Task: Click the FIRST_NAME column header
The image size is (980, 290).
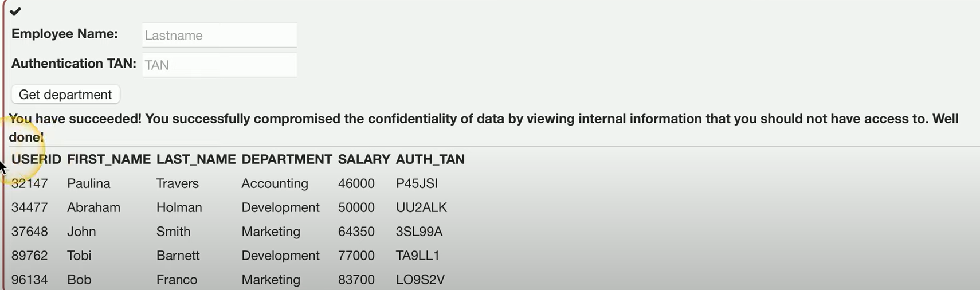Action: coord(109,159)
